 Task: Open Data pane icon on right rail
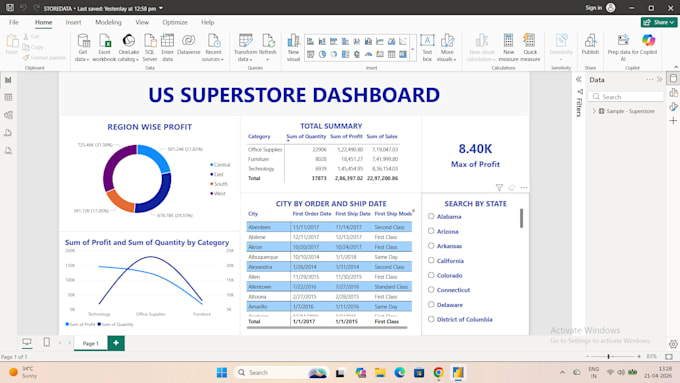tap(673, 78)
